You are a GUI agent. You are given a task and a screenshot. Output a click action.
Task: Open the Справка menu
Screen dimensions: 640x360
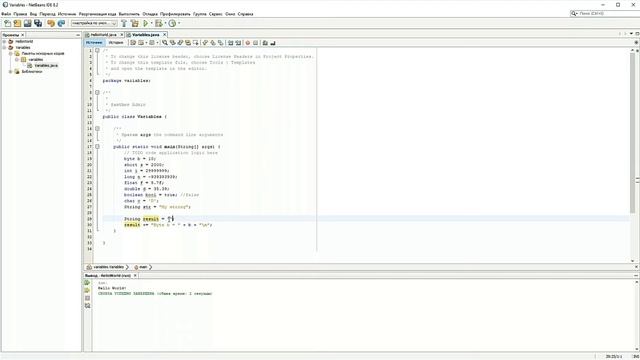[x=245, y=14]
